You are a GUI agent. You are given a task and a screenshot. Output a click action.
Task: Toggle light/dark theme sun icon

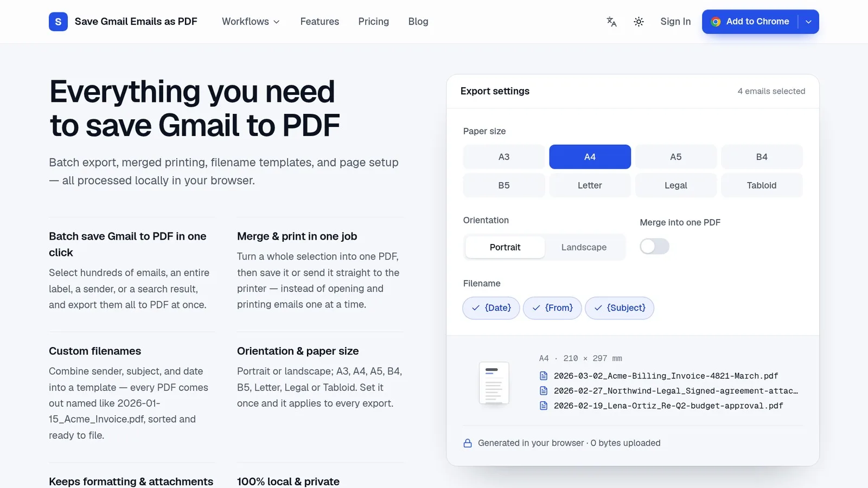(639, 22)
